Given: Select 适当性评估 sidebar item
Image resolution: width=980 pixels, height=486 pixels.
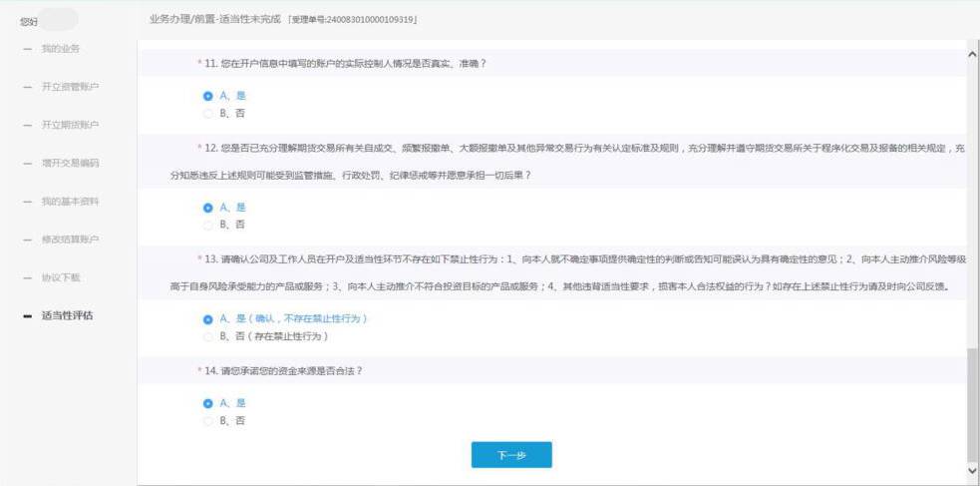Looking at the screenshot, I should (x=67, y=316).
